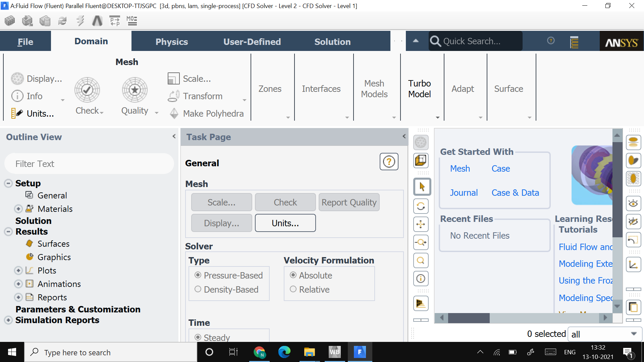644x362 pixels.
Task: Select Density-Based solver type
Action: tap(227, 289)
